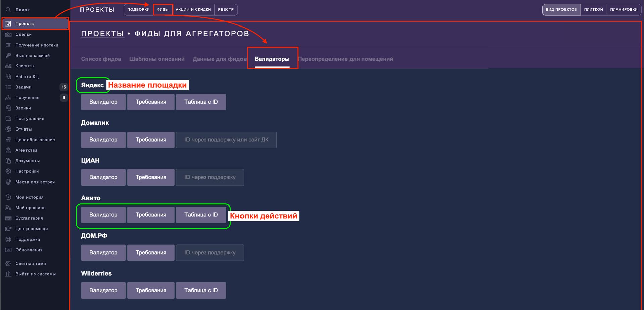Open the ЦИАН Валидатор button

[103, 177]
